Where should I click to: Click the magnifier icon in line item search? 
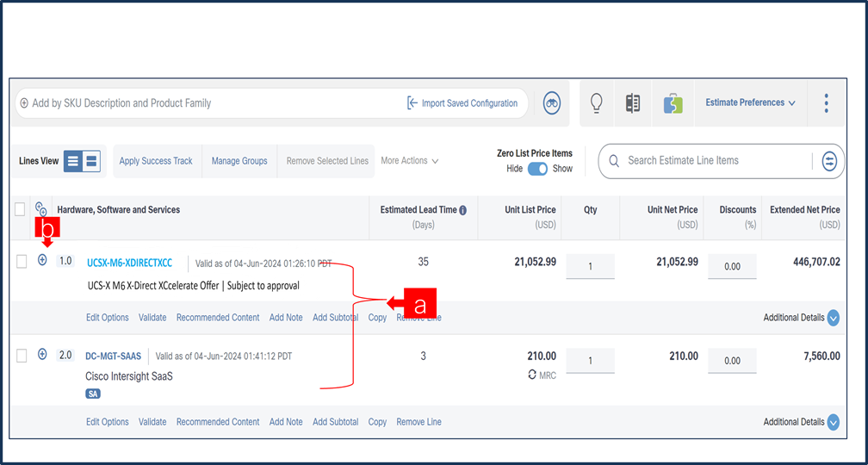[613, 161]
